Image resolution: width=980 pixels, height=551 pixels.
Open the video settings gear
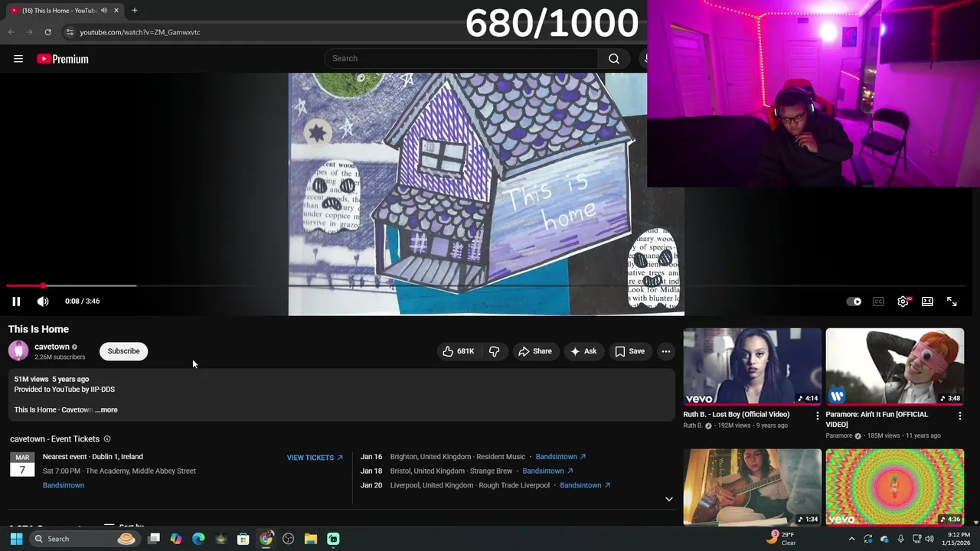pyautogui.click(x=903, y=302)
